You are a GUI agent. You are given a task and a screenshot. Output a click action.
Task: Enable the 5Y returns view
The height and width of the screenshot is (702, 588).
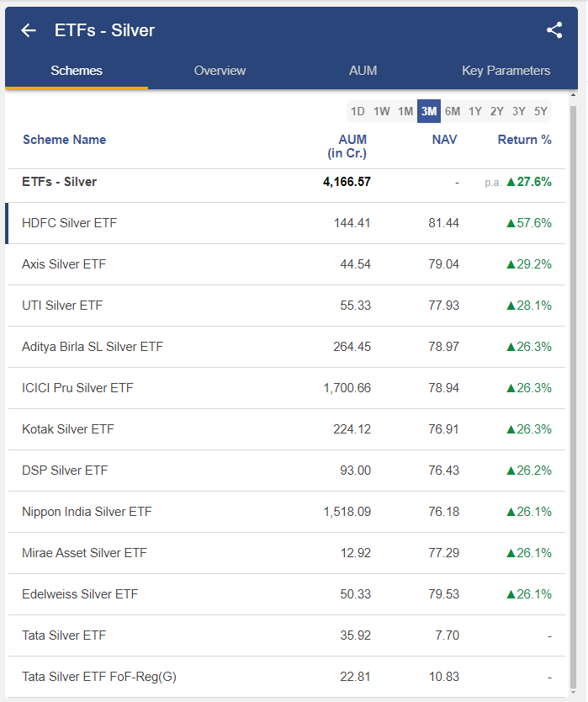[x=540, y=110]
